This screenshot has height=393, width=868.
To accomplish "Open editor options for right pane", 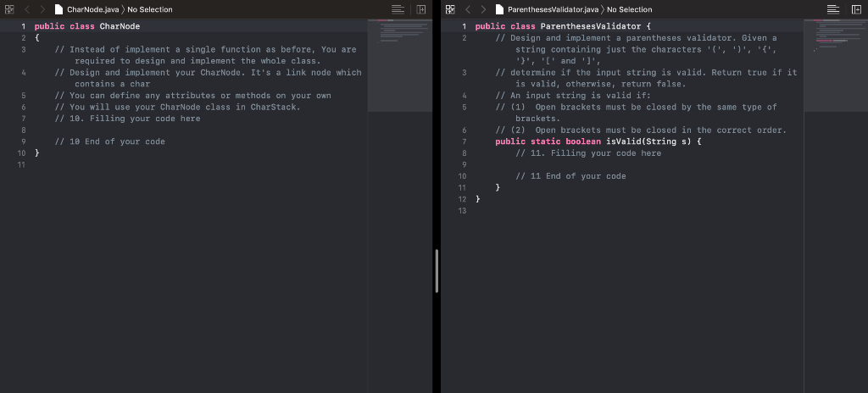I will coord(833,9).
